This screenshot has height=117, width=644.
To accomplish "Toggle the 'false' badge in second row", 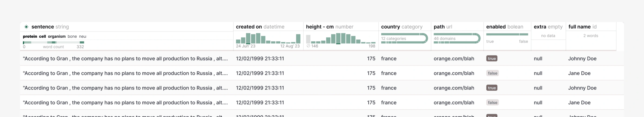I will [492, 73].
